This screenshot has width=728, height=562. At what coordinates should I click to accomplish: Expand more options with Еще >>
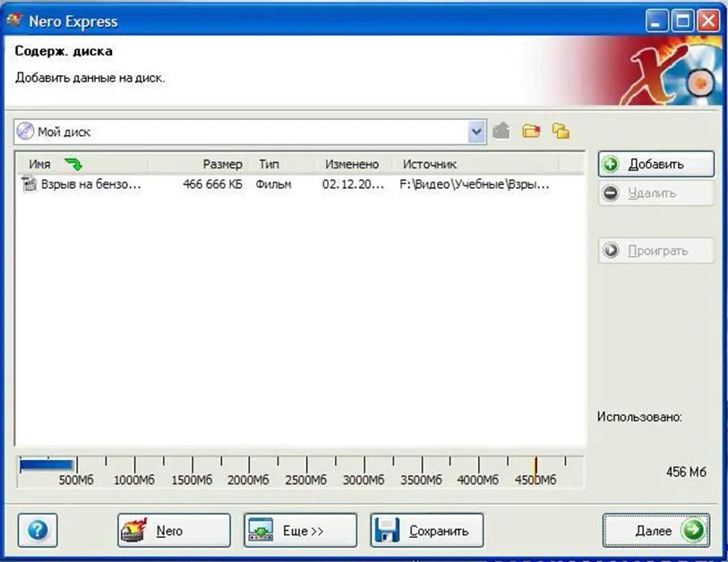(x=300, y=530)
